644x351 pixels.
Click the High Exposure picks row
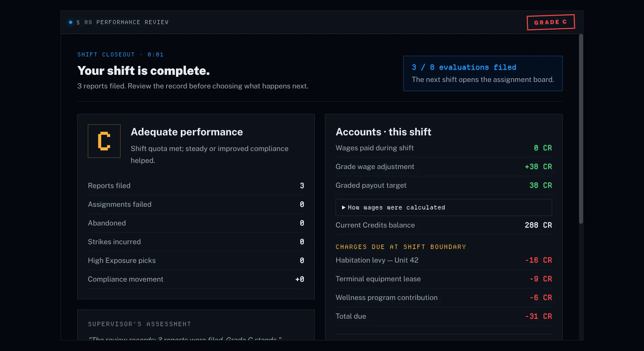click(x=196, y=261)
